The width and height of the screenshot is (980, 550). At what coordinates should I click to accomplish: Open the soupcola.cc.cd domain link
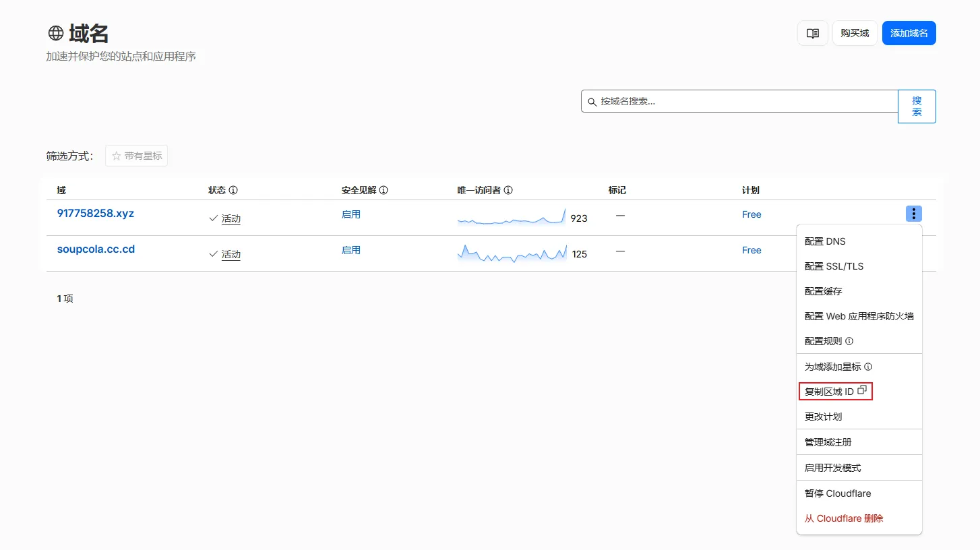pyautogui.click(x=96, y=249)
